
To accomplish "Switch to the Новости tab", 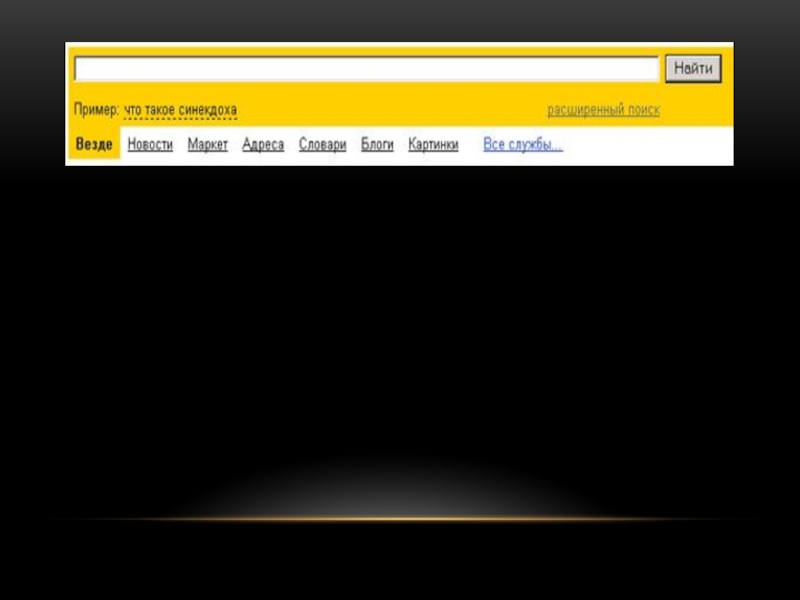I will pos(150,144).
